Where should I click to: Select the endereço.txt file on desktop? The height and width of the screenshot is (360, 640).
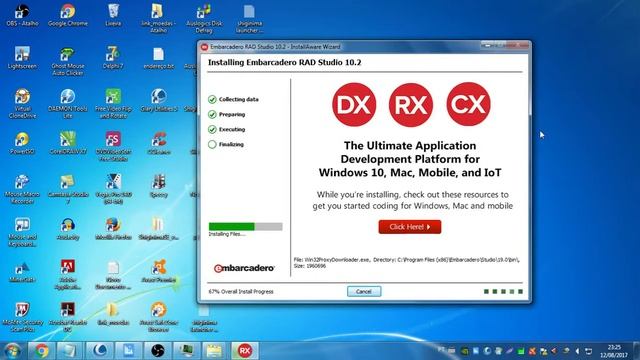tap(158, 58)
